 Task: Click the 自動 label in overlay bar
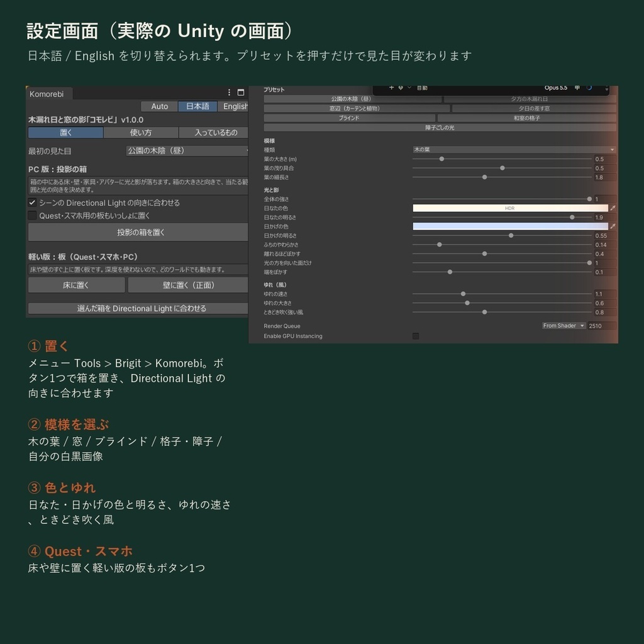point(422,87)
